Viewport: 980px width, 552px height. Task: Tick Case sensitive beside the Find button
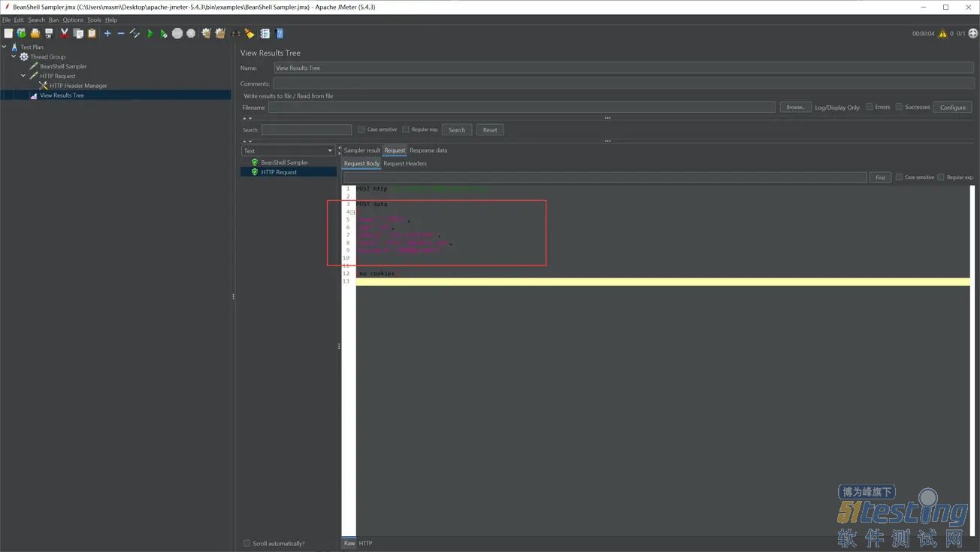(x=899, y=177)
